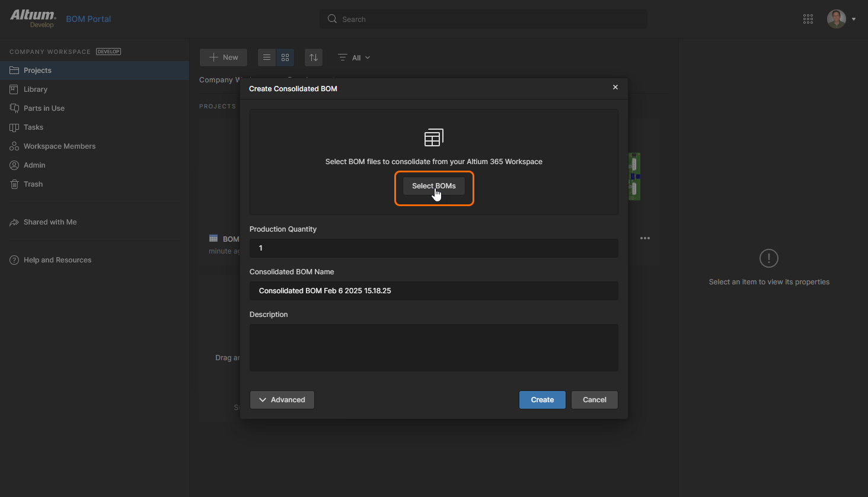
Task: Close the Create Consolidated BOM dialog
Action: coord(615,87)
